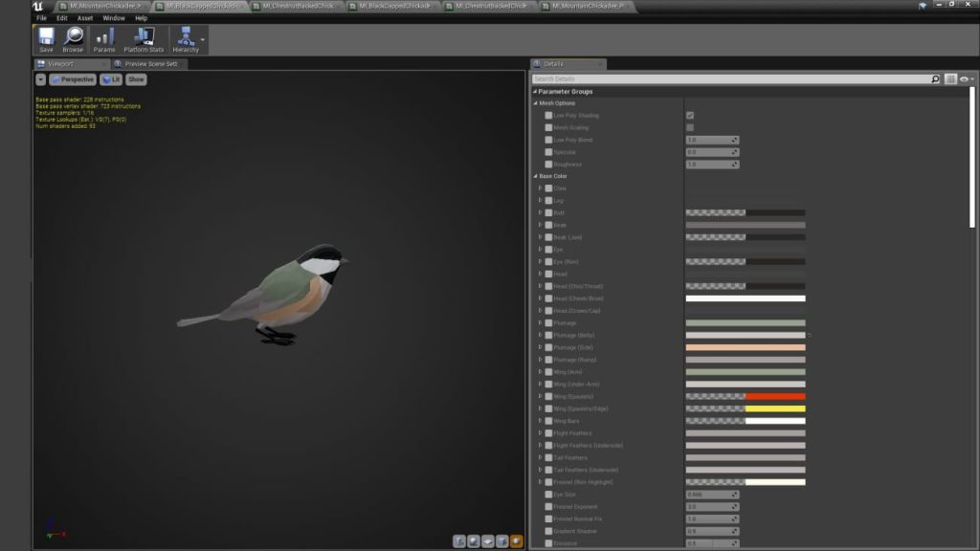
Task: Open the Perspective view dropdown
Action: pos(73,78)
